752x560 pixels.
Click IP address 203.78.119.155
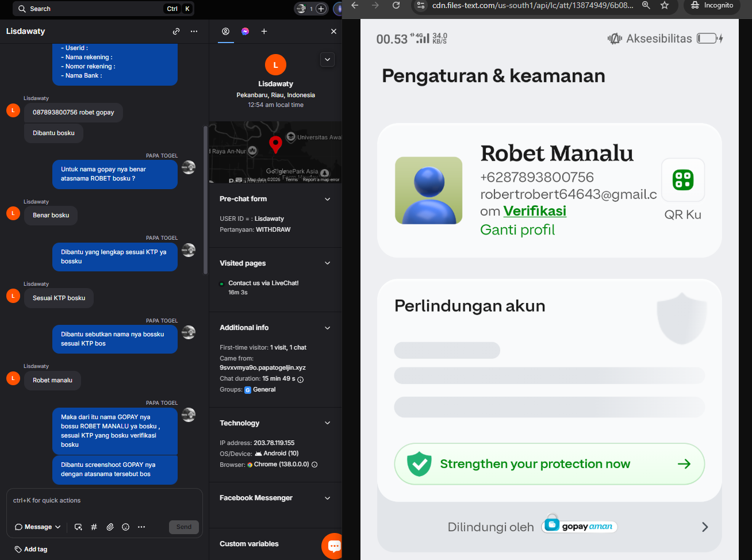(x=274, y=443)
